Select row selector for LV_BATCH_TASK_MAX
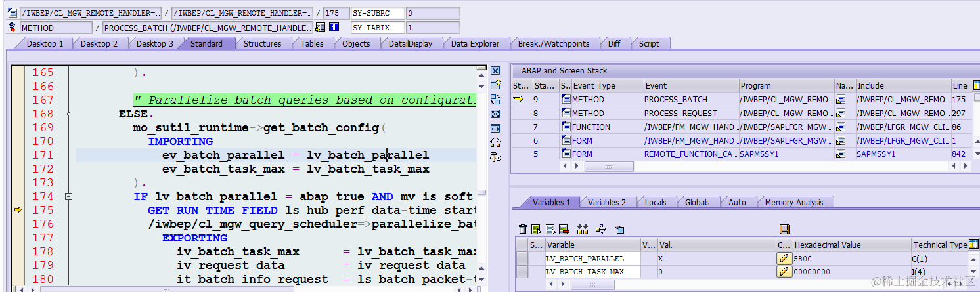This screenshot has height=292, width=980. (522, 272)
